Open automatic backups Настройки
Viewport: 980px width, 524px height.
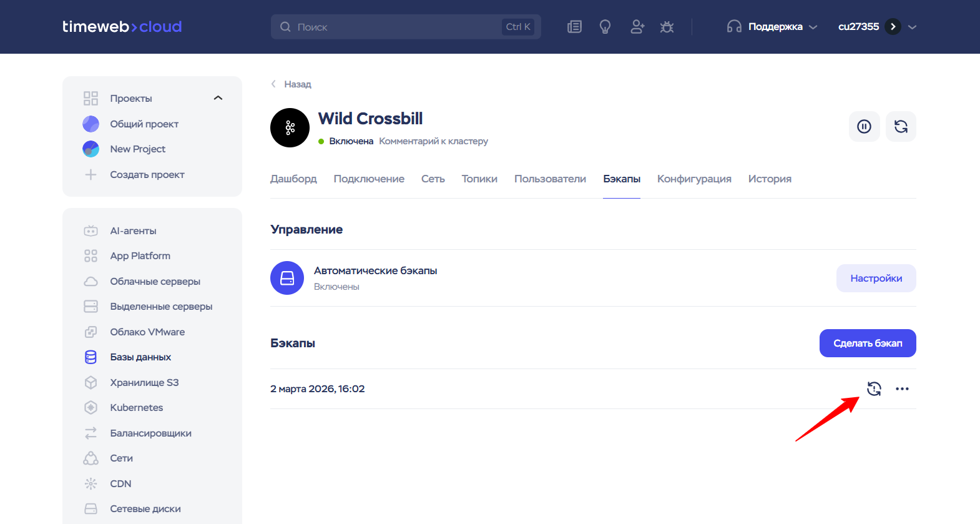pyautogui.click(x=876, y=278)
